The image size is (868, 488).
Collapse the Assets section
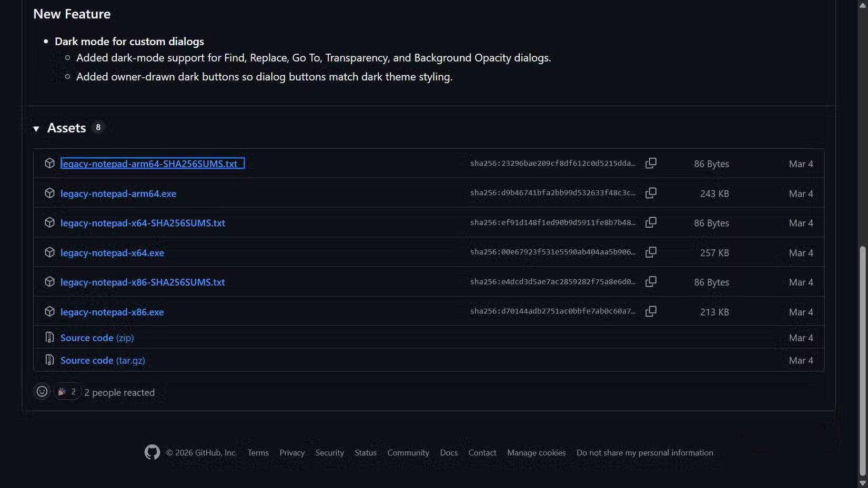[36, 128]
